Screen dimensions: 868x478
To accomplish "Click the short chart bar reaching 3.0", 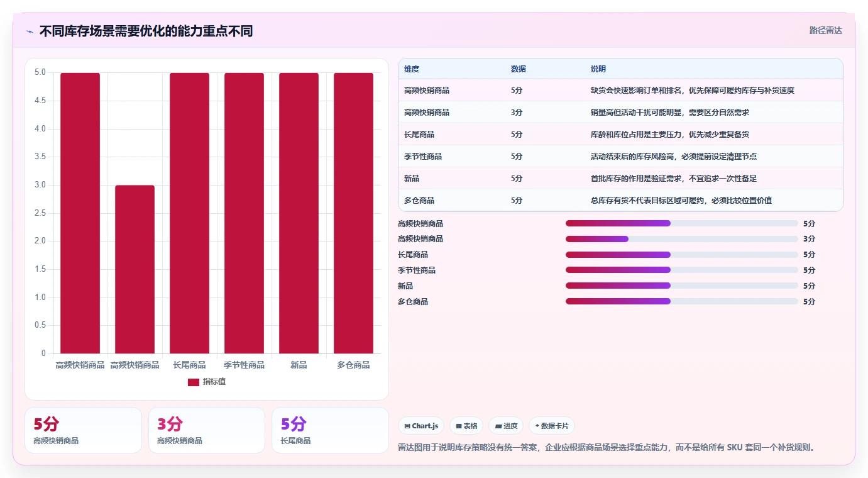I will [x=135, y=269].
